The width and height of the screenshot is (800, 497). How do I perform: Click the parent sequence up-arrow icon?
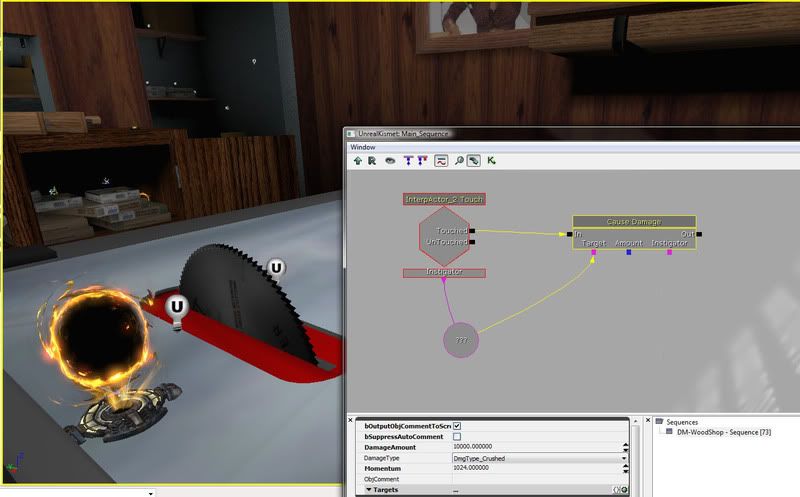[x=358, y=161]
